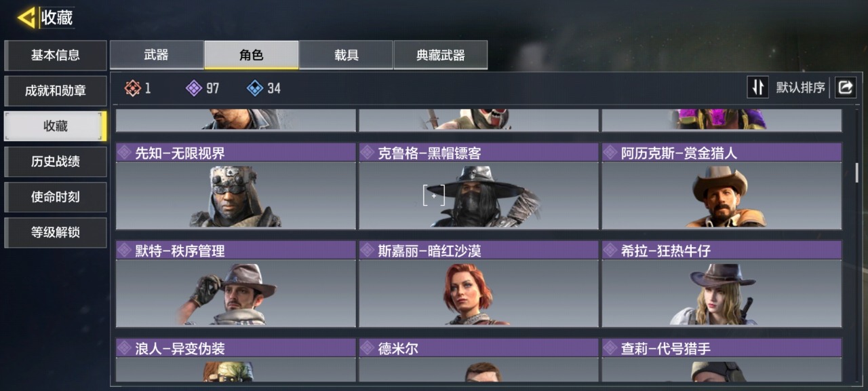Click the yellow back arrow icon

coord(26,18)
